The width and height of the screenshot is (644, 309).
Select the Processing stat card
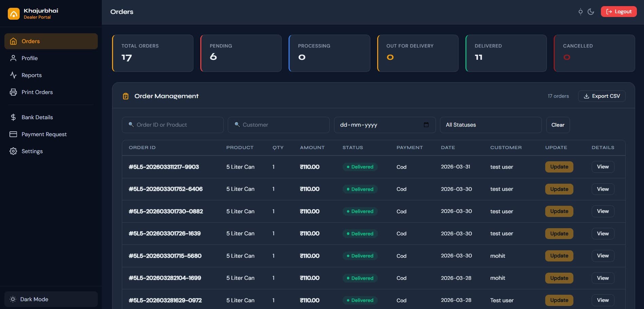(x=329, y=53)
